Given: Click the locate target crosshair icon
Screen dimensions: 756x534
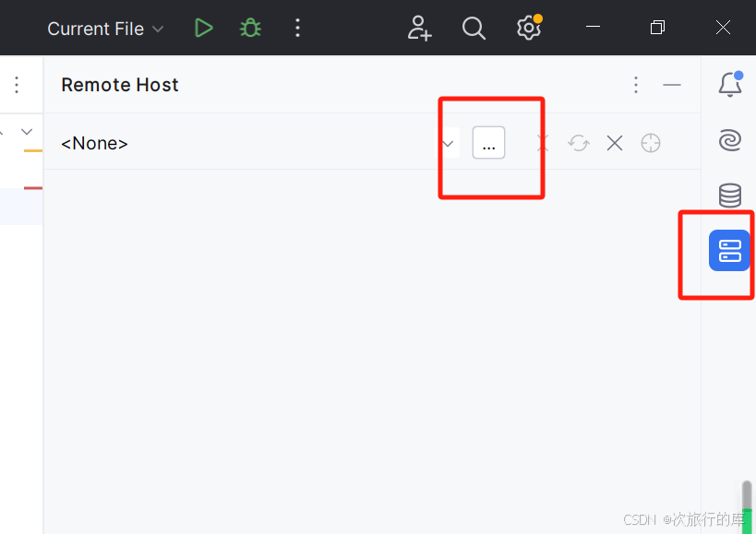Looking at the screenshot, I should coord(651,143).
